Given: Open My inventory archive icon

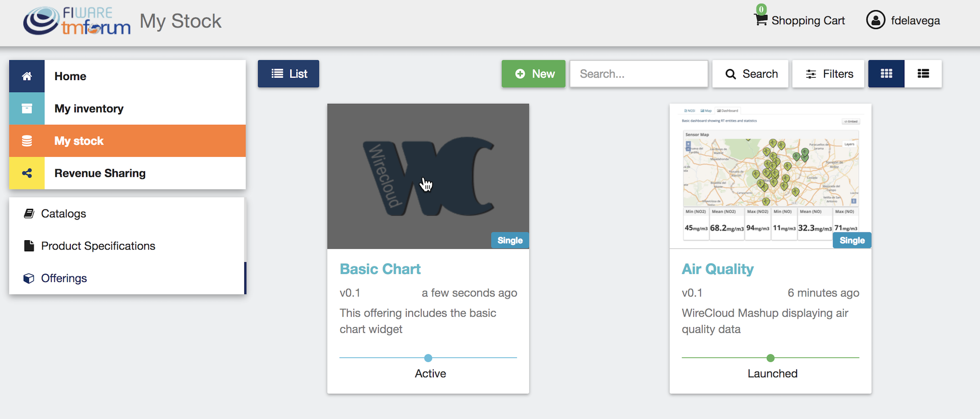Looking at the screenshot, I should (27, 108).
